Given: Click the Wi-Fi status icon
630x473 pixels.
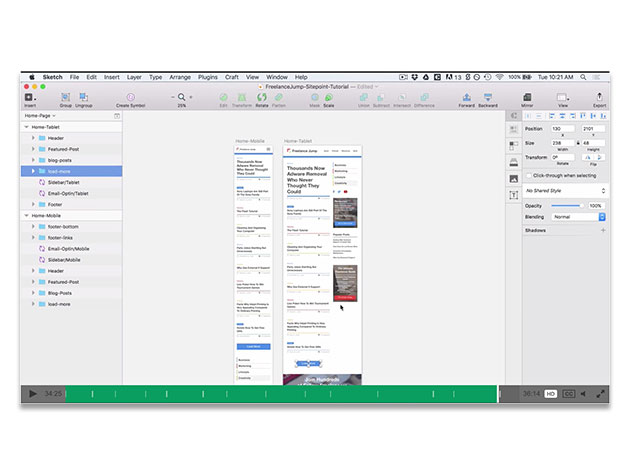Looking at the screenshot, I should (499, 77).
